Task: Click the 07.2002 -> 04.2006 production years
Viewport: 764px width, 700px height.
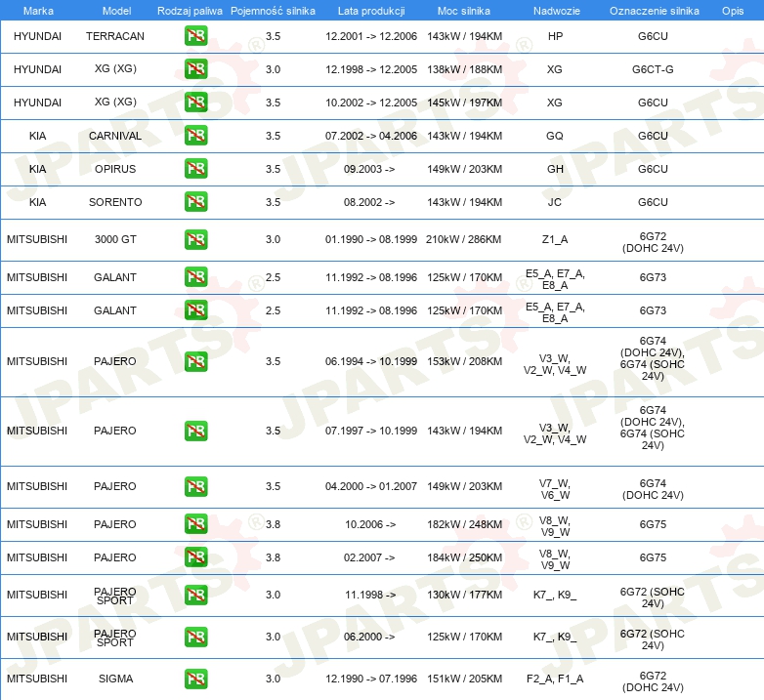Action: pyautogui.click(x=371, y=136)
